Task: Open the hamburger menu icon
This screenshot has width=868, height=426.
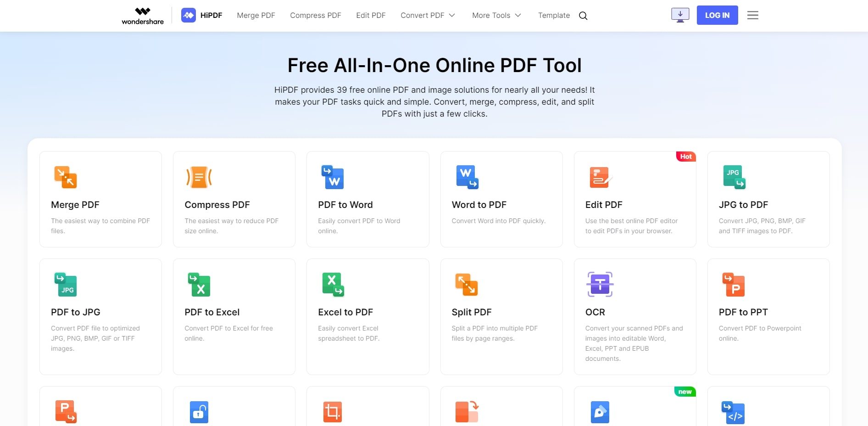Action: 753,15
